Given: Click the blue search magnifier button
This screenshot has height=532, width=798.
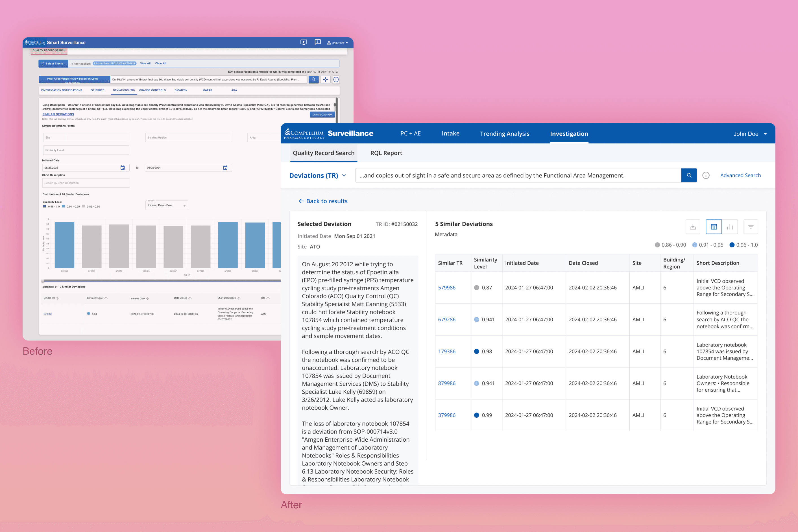Looking at the screenshot, I should point(689,175).
